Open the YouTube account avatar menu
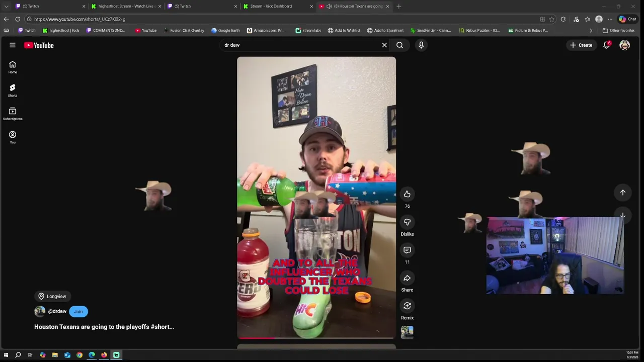This screenshot has width=644, height=362. pos(625,45)
